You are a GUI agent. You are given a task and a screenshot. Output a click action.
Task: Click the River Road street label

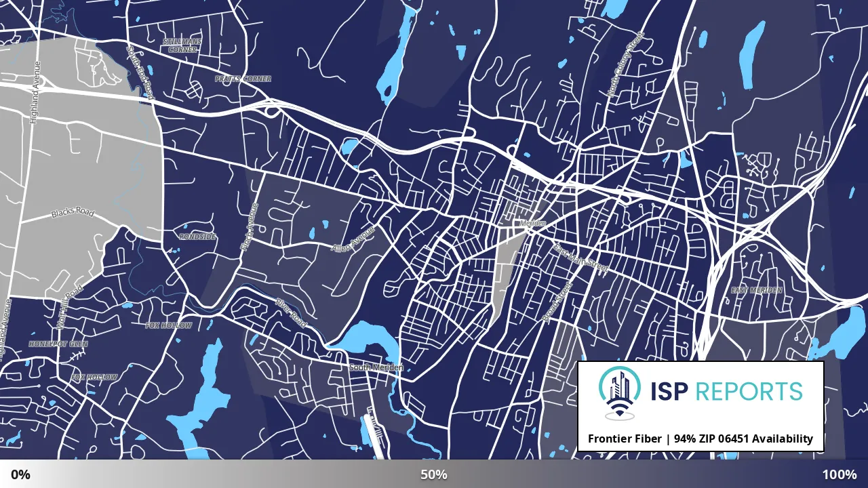click(x=291, y=314)
